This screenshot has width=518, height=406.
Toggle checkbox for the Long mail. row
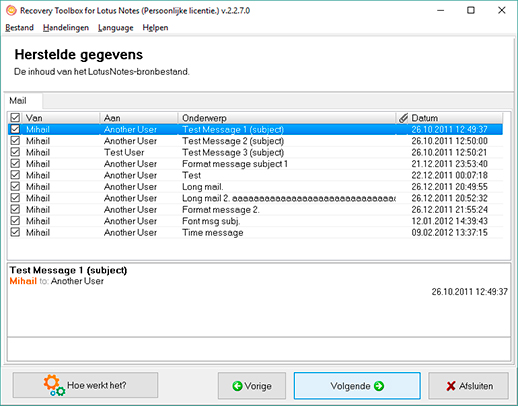pos(15,186)
